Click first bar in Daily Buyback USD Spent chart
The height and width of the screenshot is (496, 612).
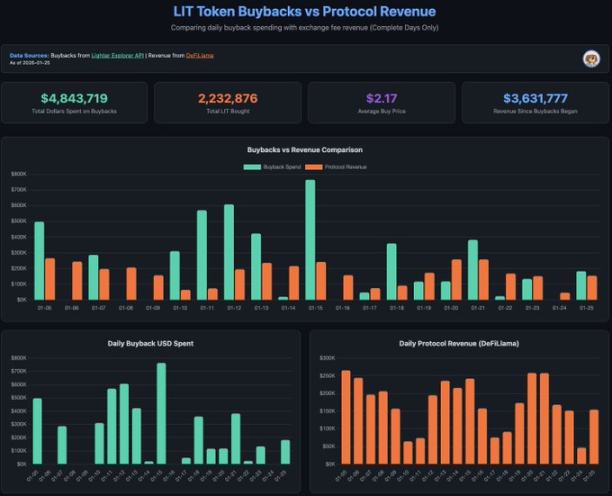click(37, 431)
